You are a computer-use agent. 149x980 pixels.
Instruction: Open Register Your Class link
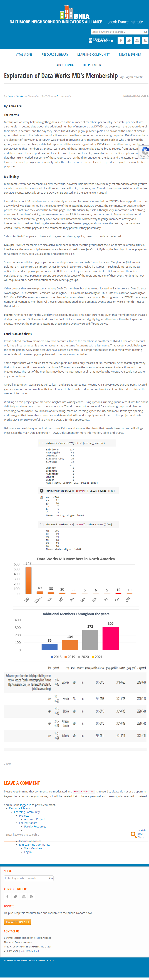click(142, 834)
